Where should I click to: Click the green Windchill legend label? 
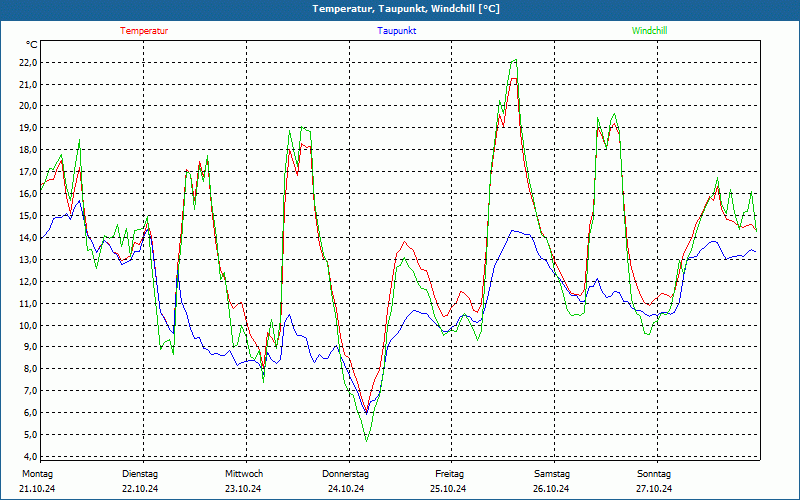649,31
